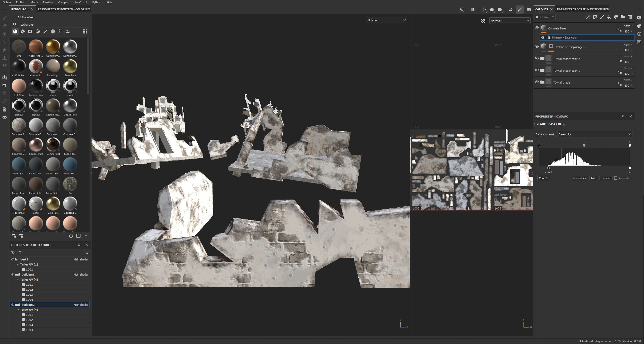The width and height of the screenshot is (644, 344).
Task: Toggle visibility of TD wall shader copy 2
Action: click(x=537, y=58)
